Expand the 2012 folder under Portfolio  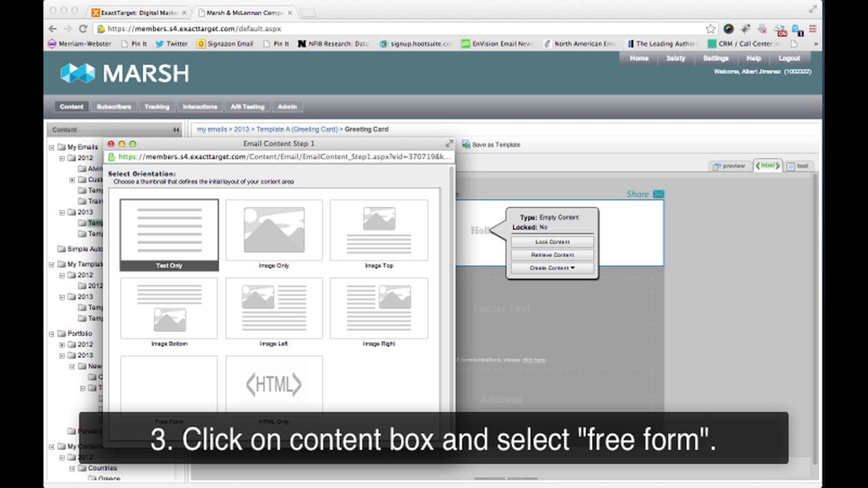(x=62, y=344)
